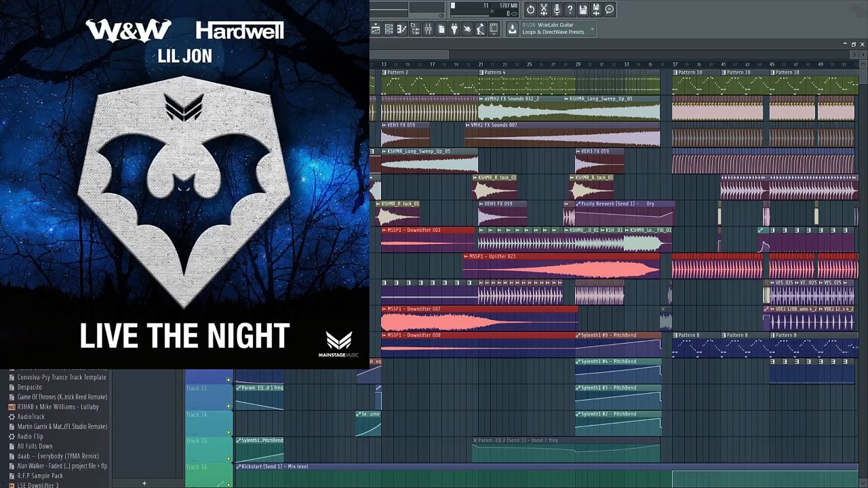868x488 pixels.
Task: Click the playlist horizontal scrollbar thumb
Action: pyautogui.click(x=409, y=54)
